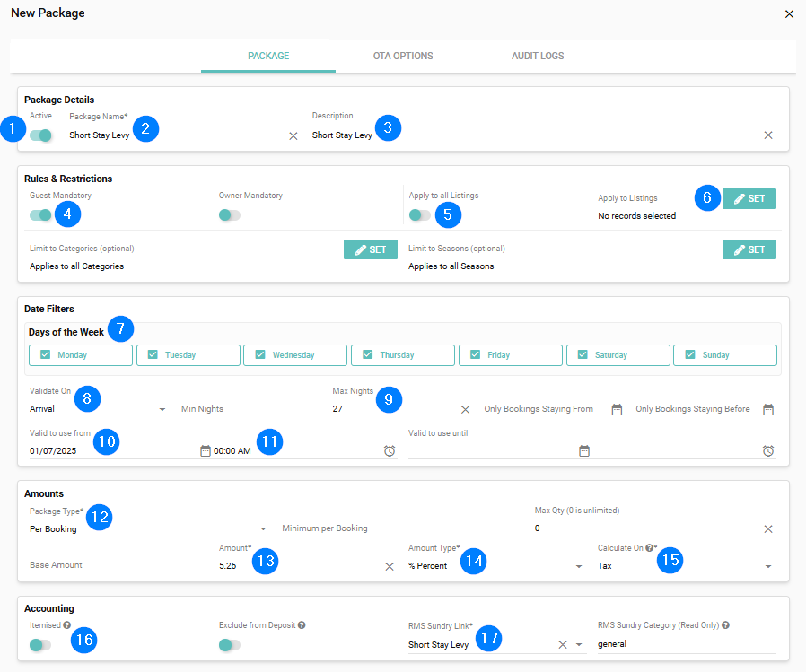The height and width of the screenshot is (672, 806).
Task: Show help for Itemised option
Action: pos(67,624)
